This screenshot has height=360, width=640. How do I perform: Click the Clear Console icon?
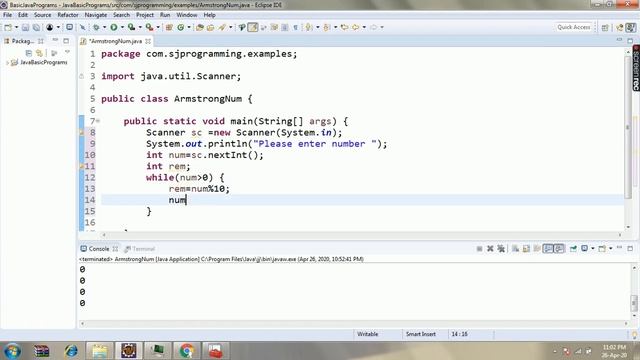515,249
